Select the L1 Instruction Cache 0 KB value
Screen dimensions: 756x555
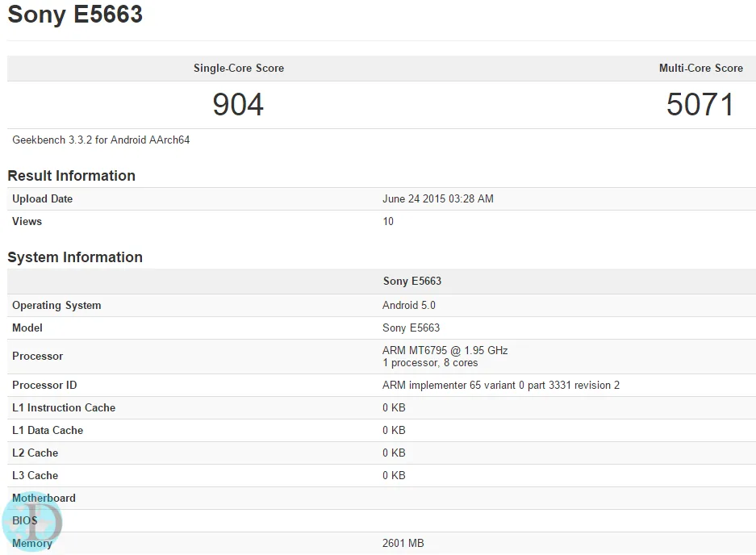coord(394,408)
